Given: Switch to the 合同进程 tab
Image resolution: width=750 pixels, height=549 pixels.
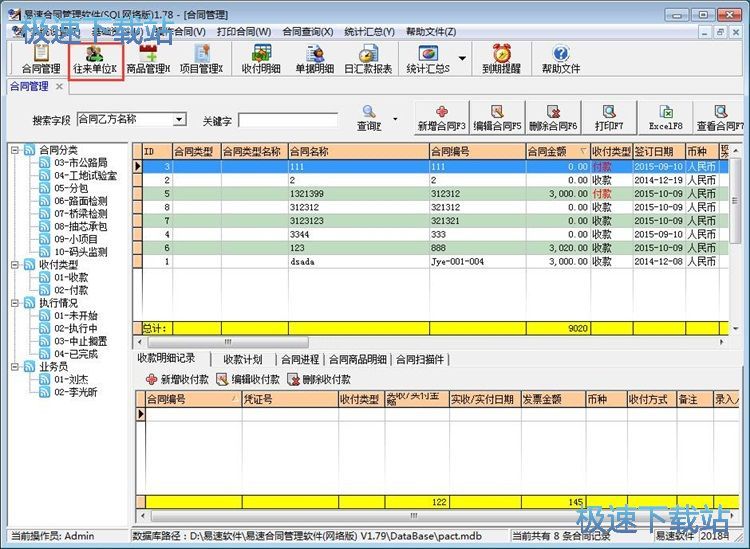Looking at the screenshot, I should [300, 359].
